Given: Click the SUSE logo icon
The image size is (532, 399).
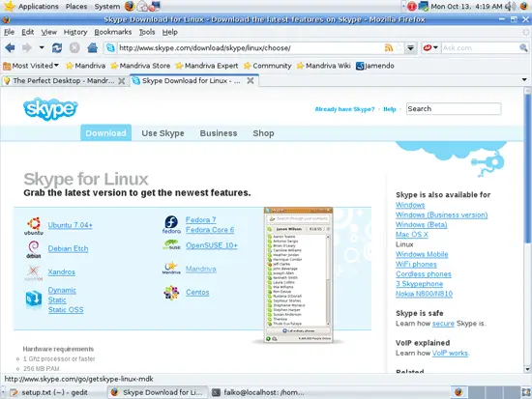Looking at the screenshot, I should click(171, 244).
